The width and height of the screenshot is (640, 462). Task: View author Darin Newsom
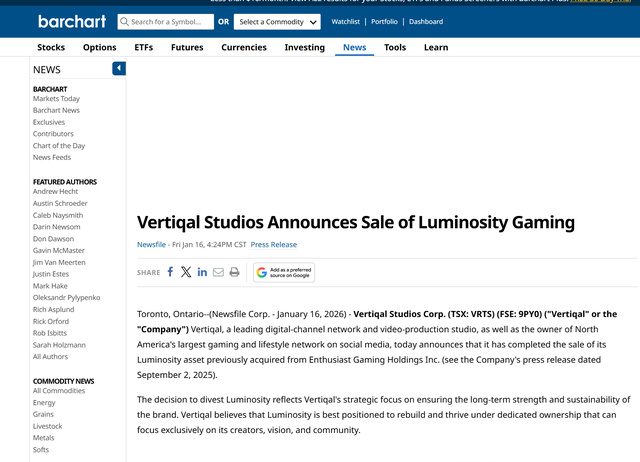[57, 227]
